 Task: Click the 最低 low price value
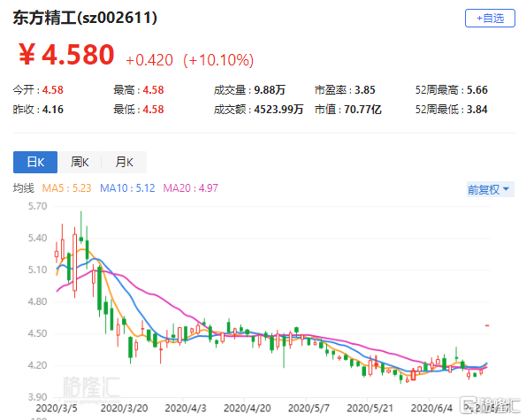[x=153, y=110]
